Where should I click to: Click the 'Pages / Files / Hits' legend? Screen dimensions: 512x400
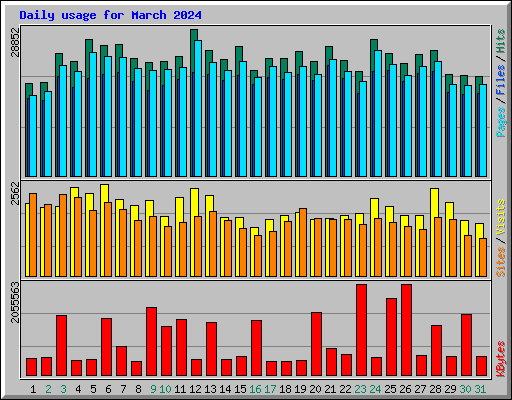tap(501, 83)
